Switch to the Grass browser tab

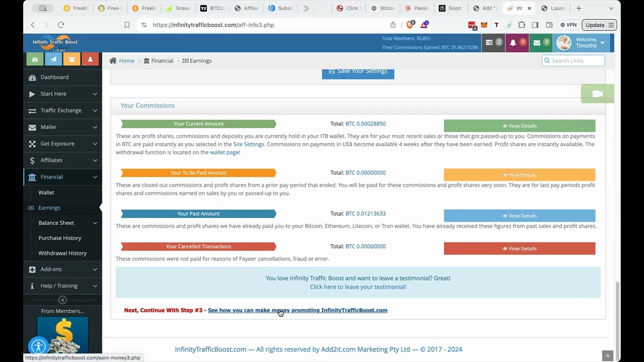point(178,8)
